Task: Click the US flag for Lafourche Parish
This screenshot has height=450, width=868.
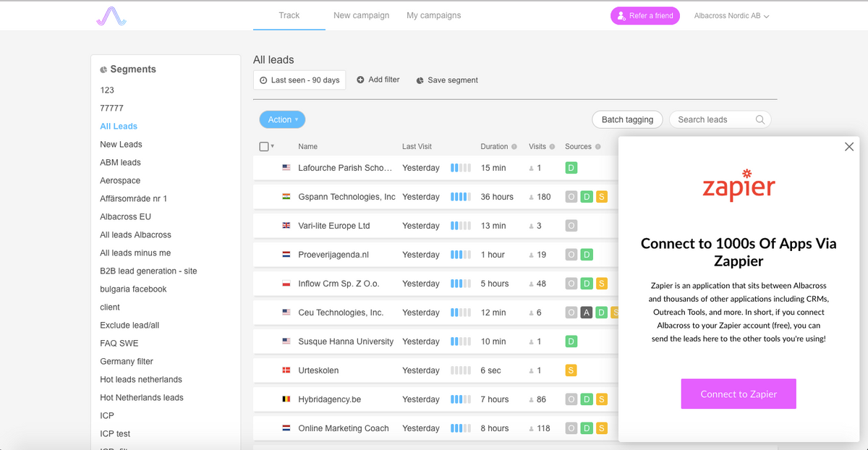Action: click(286, 168)
